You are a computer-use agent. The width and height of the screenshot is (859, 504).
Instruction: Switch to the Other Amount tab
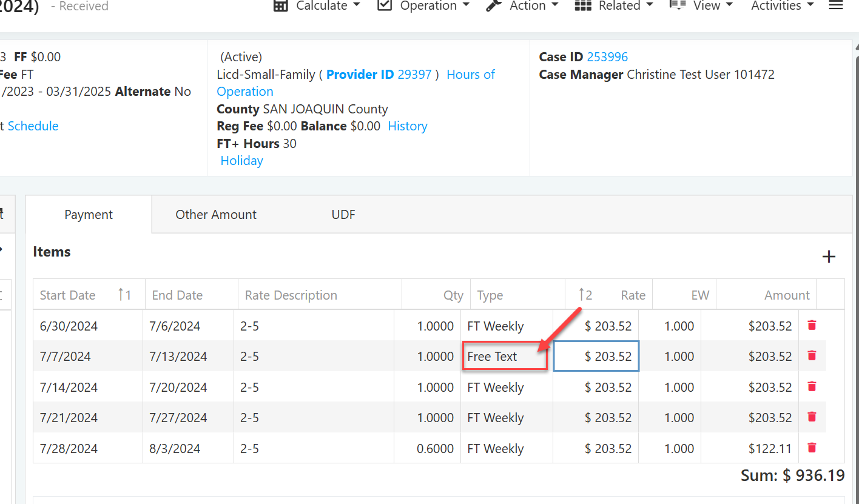pyautogui.click(x=215, y=214)
